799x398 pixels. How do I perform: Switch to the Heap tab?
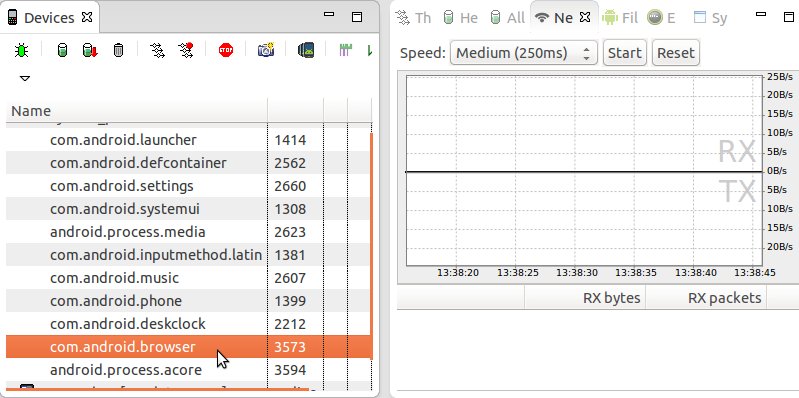point(461,18)
